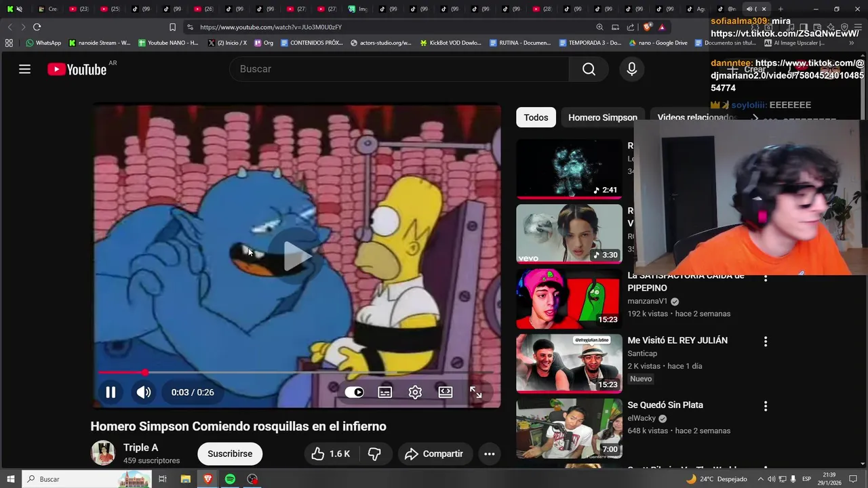This screenshot has width=868, height=488.
Task: Click inside the Buscar YouTube search field
Action: 400,69
